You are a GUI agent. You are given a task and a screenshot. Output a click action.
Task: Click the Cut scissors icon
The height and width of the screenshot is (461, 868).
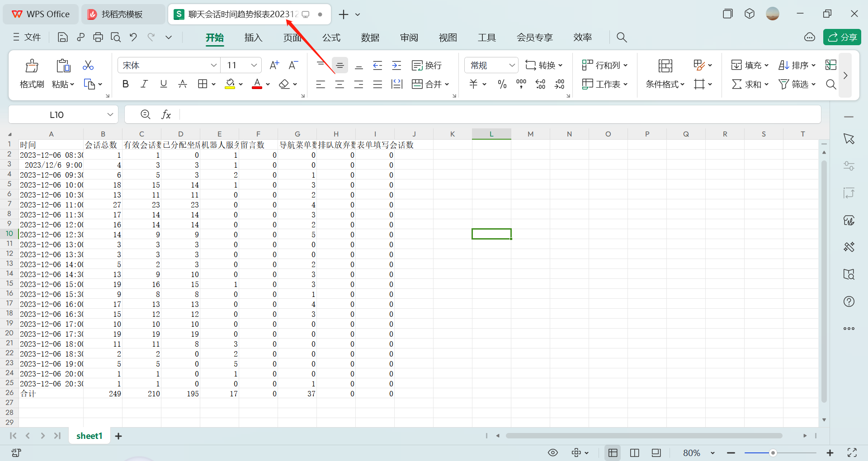pyautogui.click(x=88, y=66)
